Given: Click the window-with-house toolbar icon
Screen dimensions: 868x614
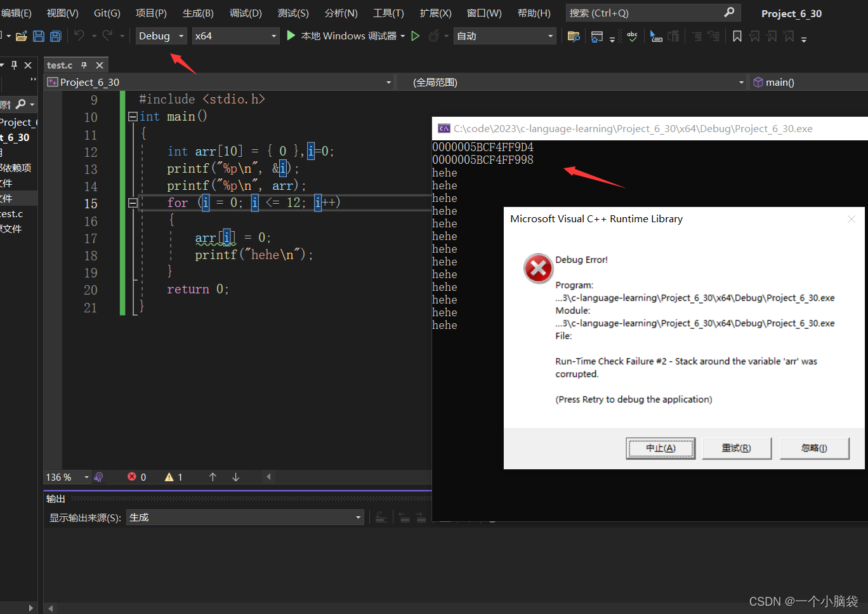Looking at the screenshot, I should click(x=596, y=36).
